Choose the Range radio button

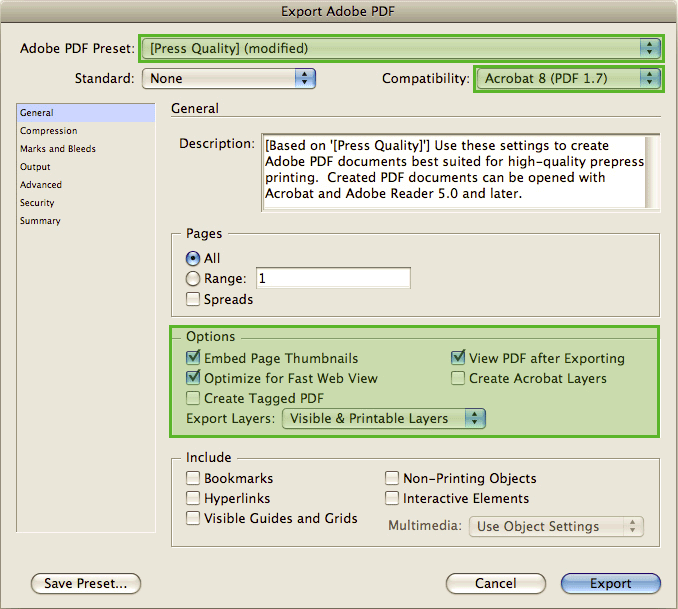coord(193,279)
